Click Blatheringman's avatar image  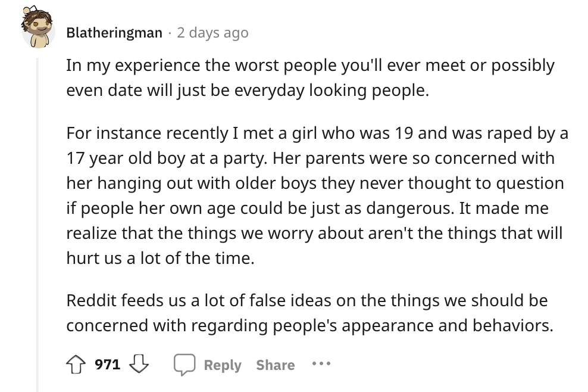(37, 30)
